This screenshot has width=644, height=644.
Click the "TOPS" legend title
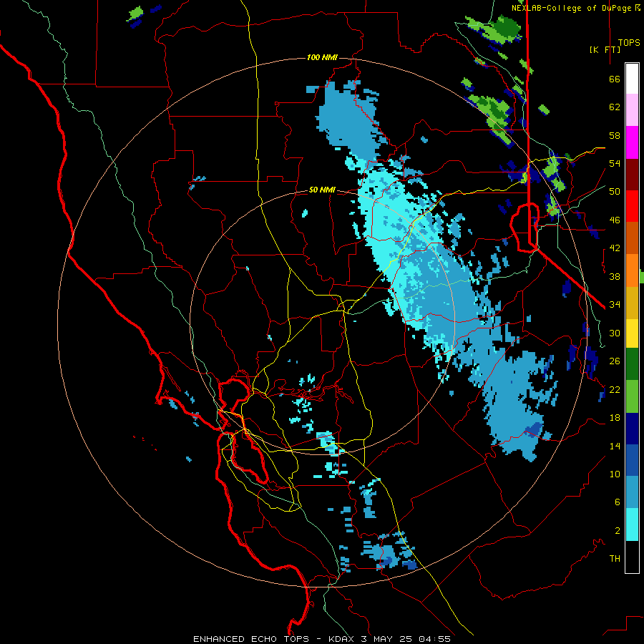629,42
